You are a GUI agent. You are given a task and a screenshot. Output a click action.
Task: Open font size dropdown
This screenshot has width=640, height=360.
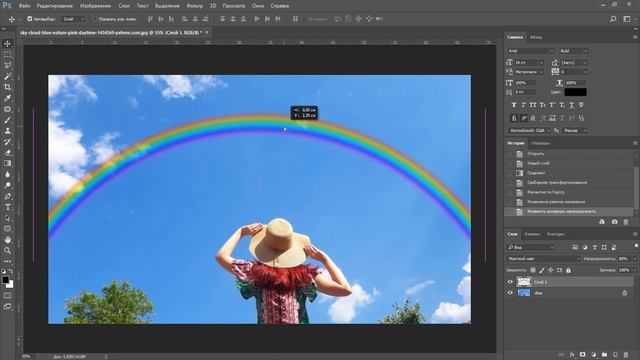(541, 62)
